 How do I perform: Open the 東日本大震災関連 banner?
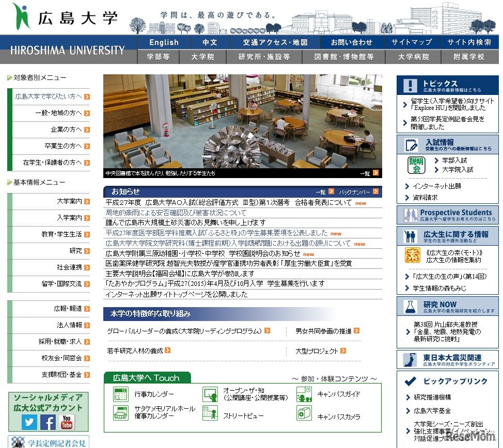click(448, 360)
